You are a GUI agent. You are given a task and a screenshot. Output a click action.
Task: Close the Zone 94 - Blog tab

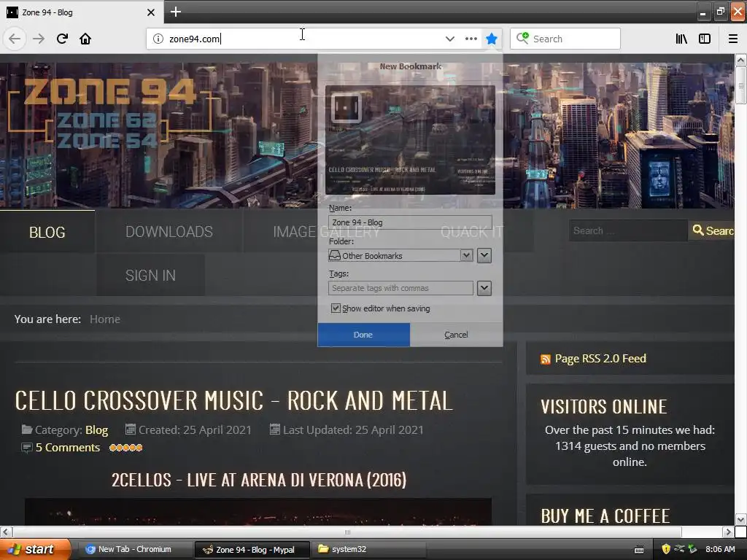pyautogui.click(x=150, y=12)
